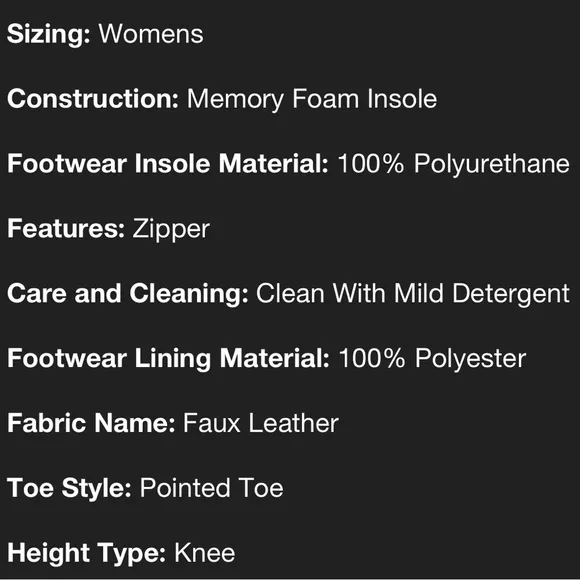The image size is (580, 580).
Task: Select the 100% Polyester value
Action: click(x=432, y=359)
